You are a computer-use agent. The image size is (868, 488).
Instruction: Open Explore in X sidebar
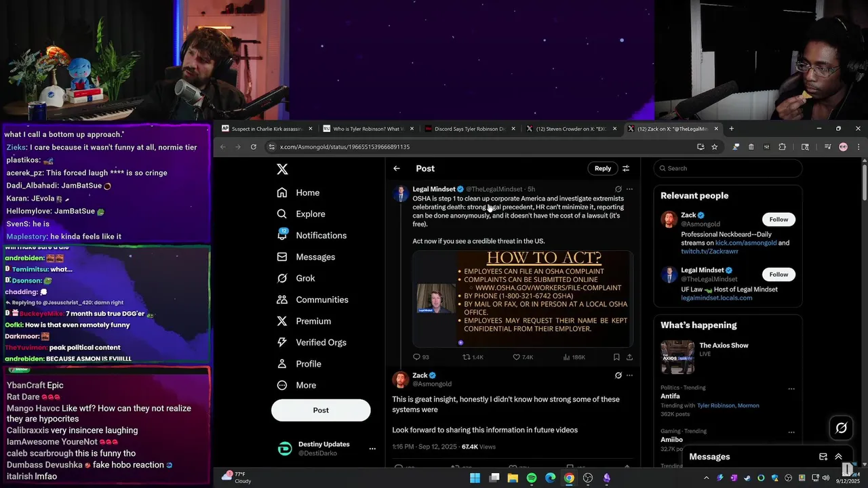pyautogui.click(x=301, y=214)
